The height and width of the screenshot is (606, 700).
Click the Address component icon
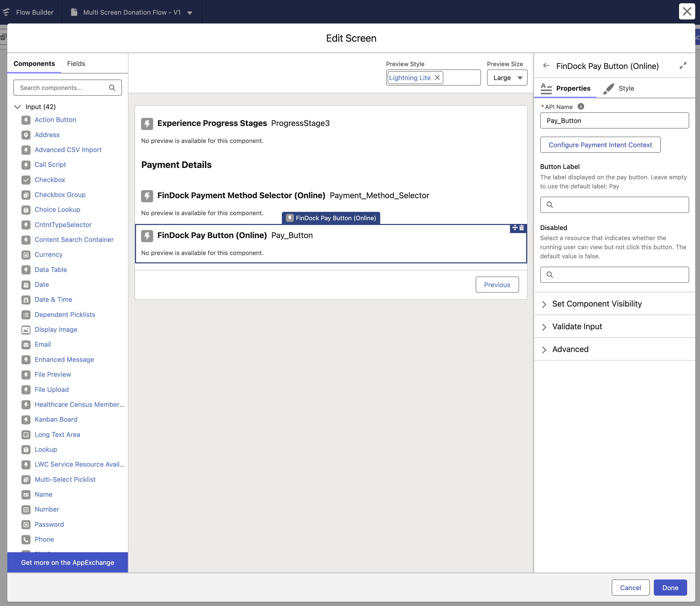pos(26,135)
